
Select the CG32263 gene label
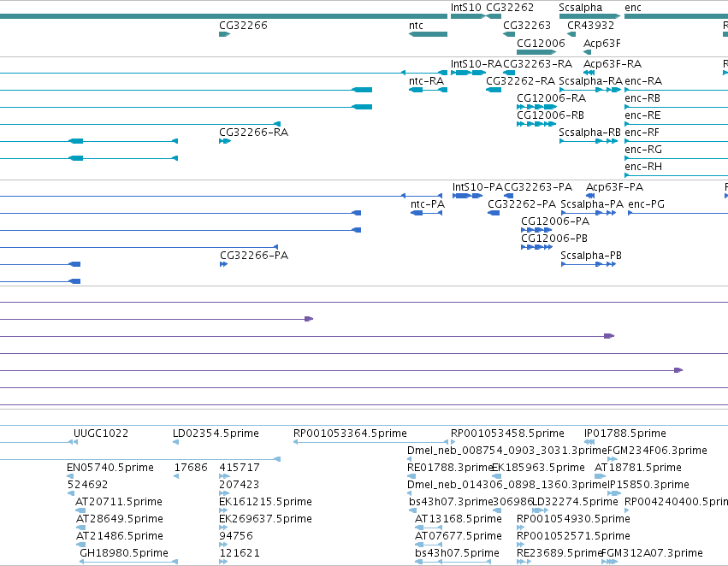[x=527, y=25]
